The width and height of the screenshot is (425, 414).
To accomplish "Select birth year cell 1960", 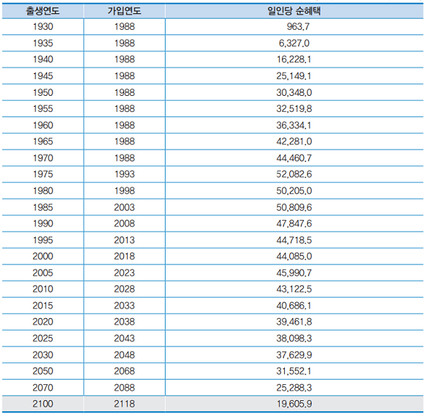I will pos(43,125).
